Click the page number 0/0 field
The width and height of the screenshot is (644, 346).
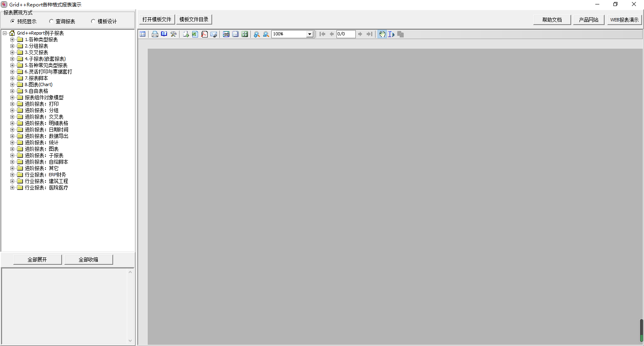coord(346,34)
